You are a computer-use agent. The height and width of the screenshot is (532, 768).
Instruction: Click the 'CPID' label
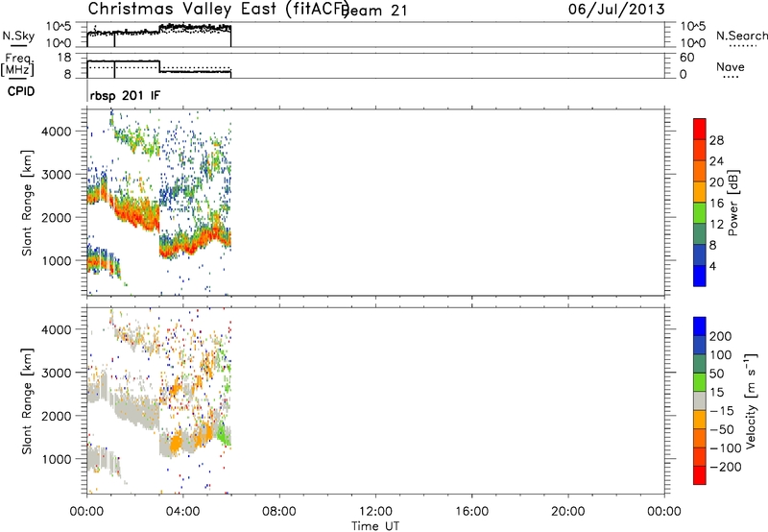(x=21, y=91)
